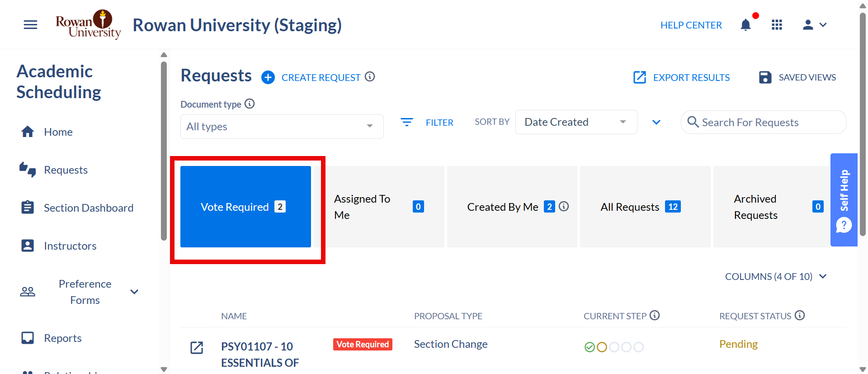868x374 pixels.
Task: Click the Rowan University logo
Action: (x=88, y=24)
